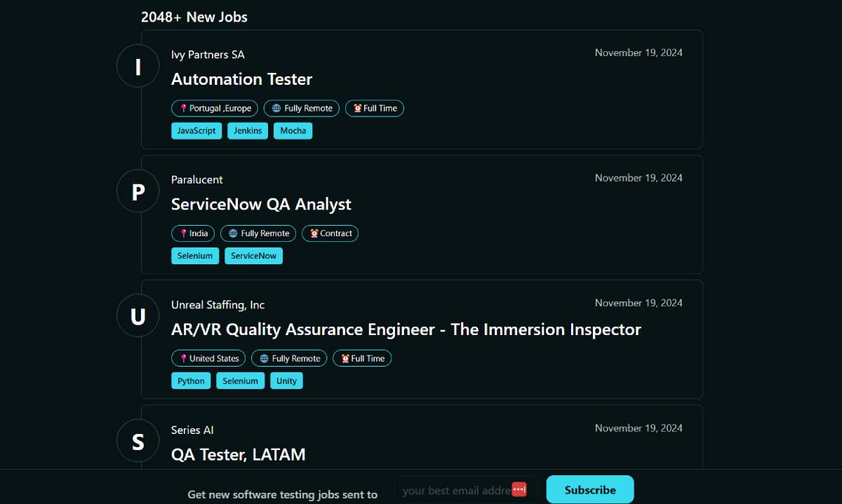Click the date on Automation Tester card
This screenshot has height=504, width=842.
[639, 53]
